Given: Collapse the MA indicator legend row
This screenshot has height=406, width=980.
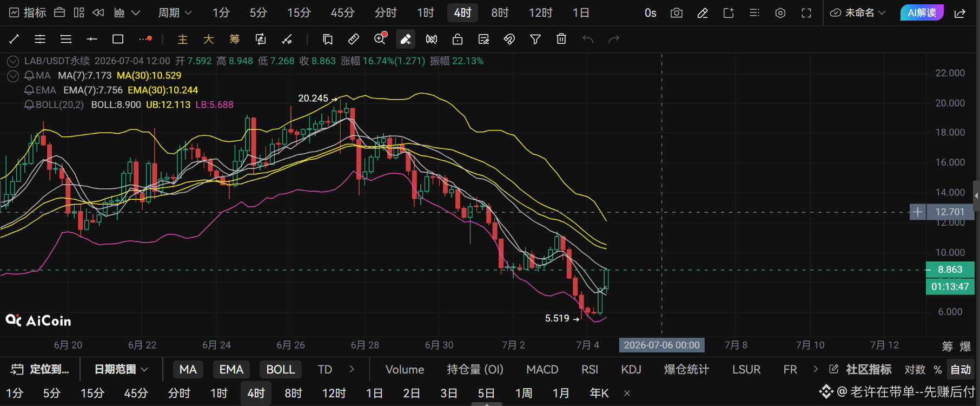Looking at the screenshot, I should (13, 76).
